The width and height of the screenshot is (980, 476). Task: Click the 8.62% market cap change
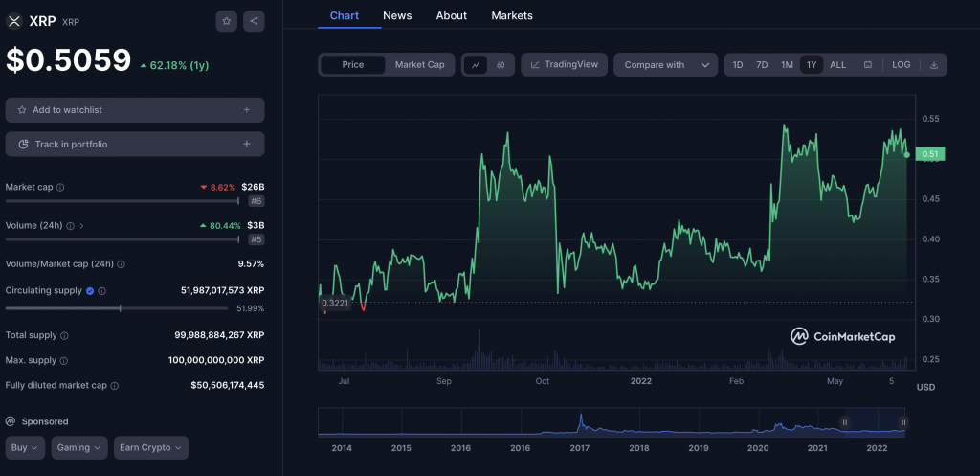pyautogui.click(x=217, y=187)
